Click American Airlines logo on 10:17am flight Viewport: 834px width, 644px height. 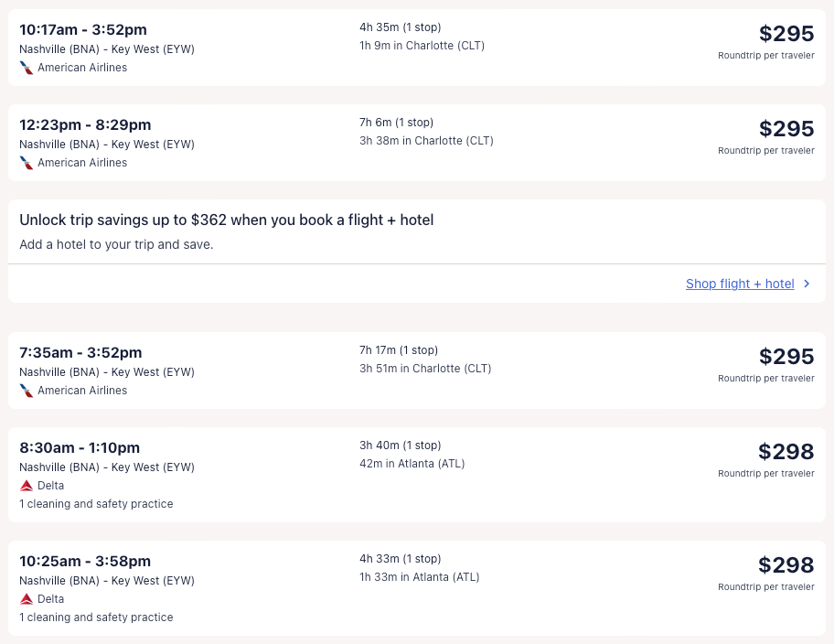[x=27, y=68]
